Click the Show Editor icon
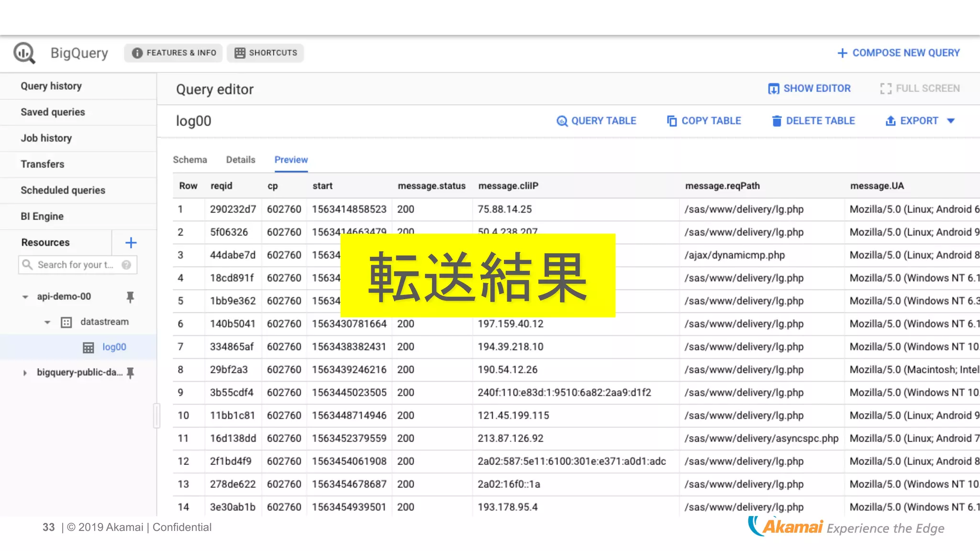The width and height of the screenshot is (980, 551). [773, 88]
